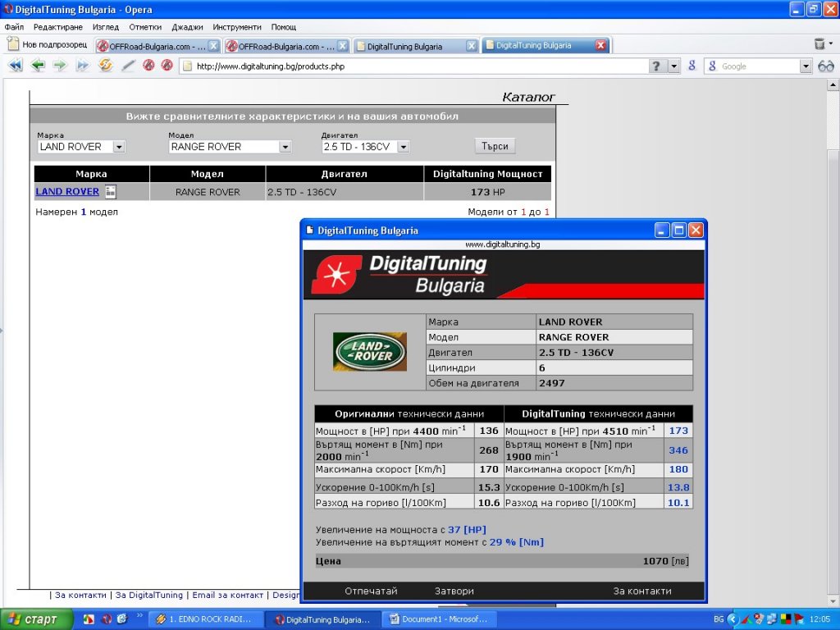Go forward with the green Forward arrow
The image size is (840, 630).
(x=60, y=66)
